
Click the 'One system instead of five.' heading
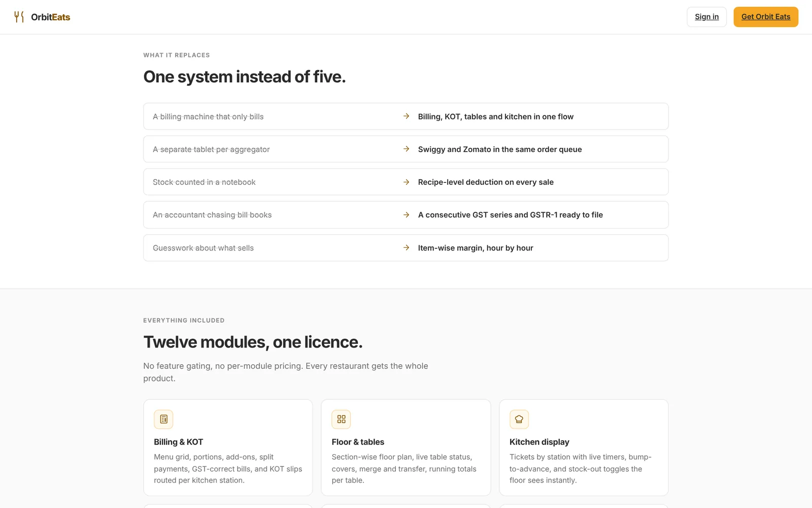245,77
